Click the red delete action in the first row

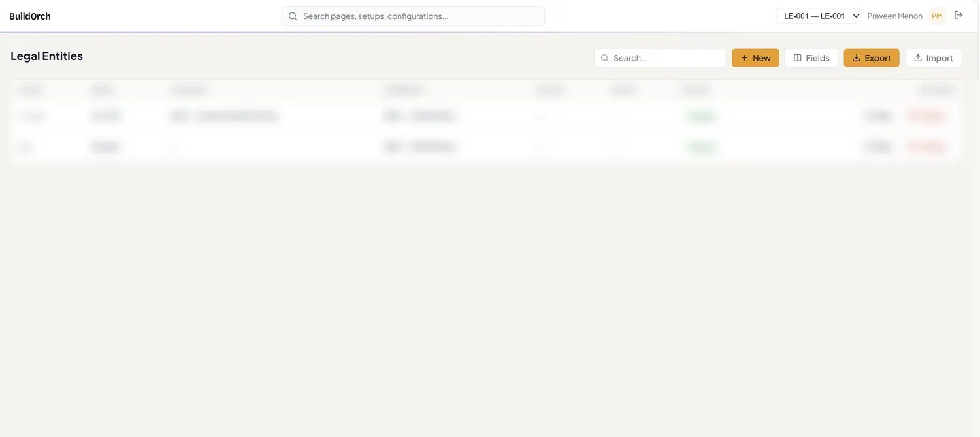[x=926, y=116]
